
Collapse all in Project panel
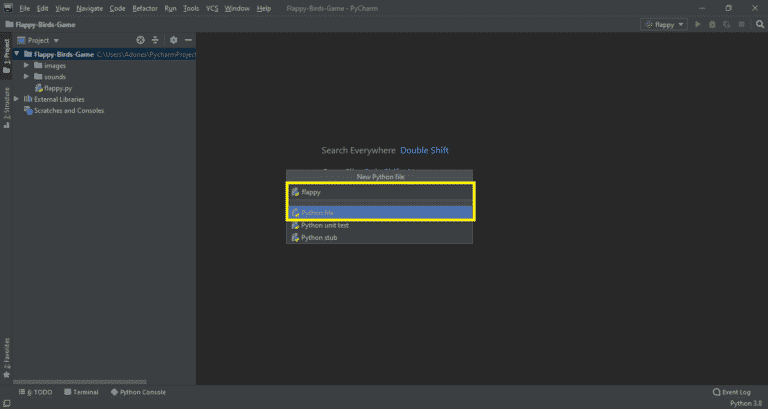coord(155,40)
